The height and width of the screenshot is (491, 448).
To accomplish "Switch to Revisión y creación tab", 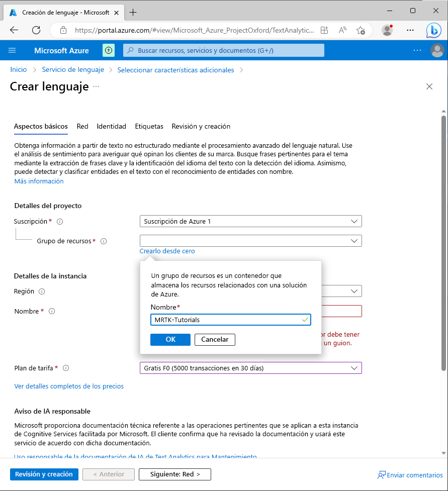I will coord(201,127).
